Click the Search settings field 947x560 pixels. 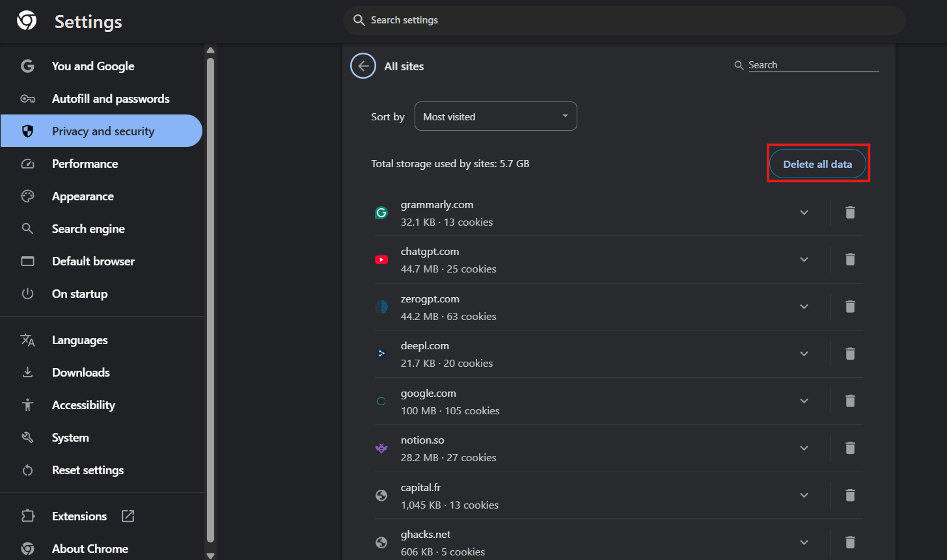[625, 20]
